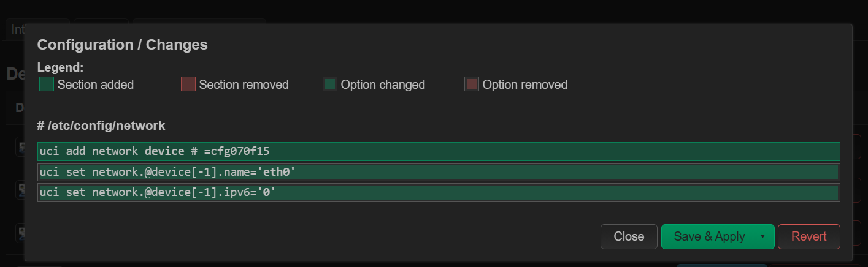
Task: Click the "Option removed" legend label
Action: click(524, 85)
